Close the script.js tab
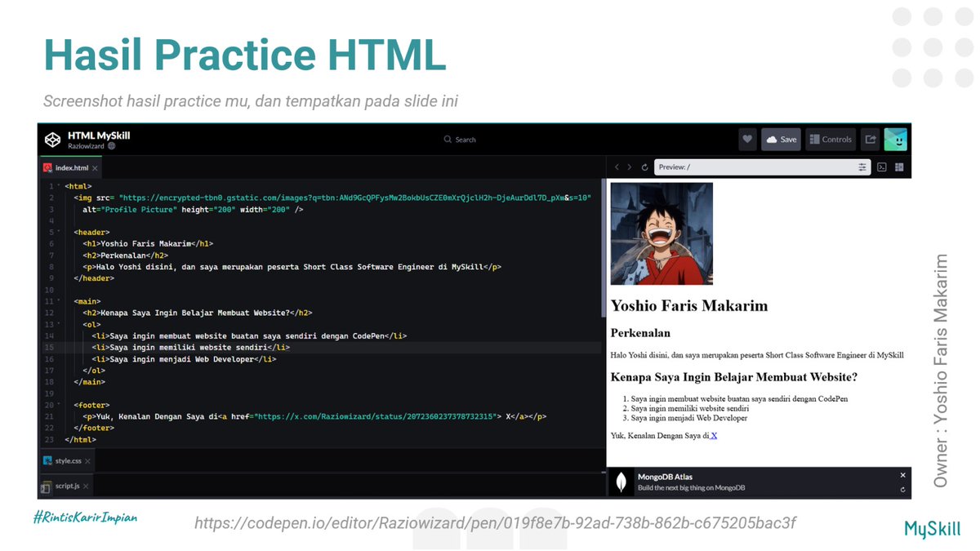Image resolution: width=980 pixels, height=551 pixels. point(85,486)
